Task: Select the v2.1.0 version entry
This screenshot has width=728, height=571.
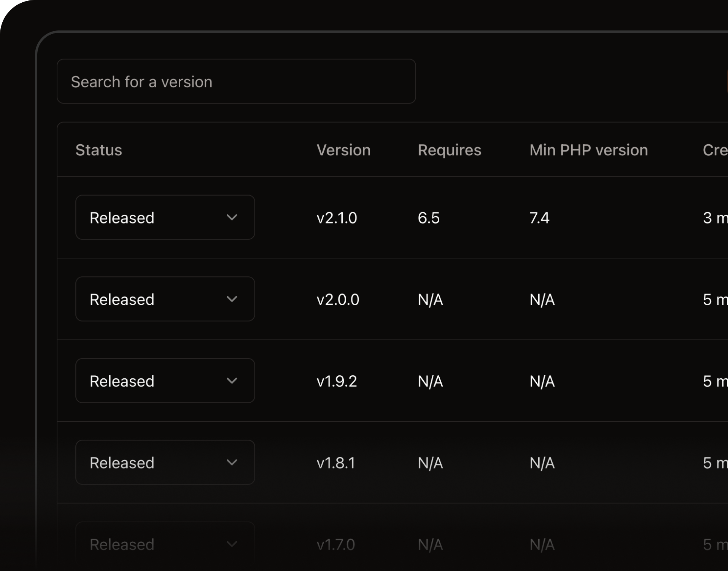Action: pyautogui.click(x=337, y=217)
